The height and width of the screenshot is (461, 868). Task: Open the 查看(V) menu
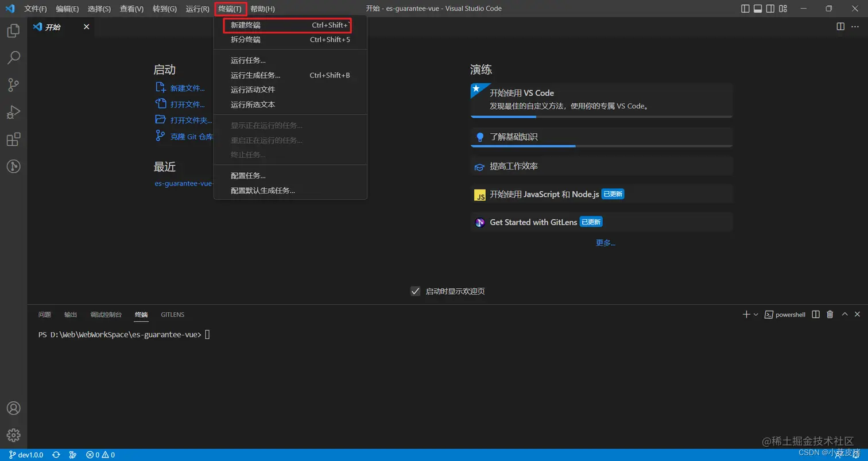132,9
